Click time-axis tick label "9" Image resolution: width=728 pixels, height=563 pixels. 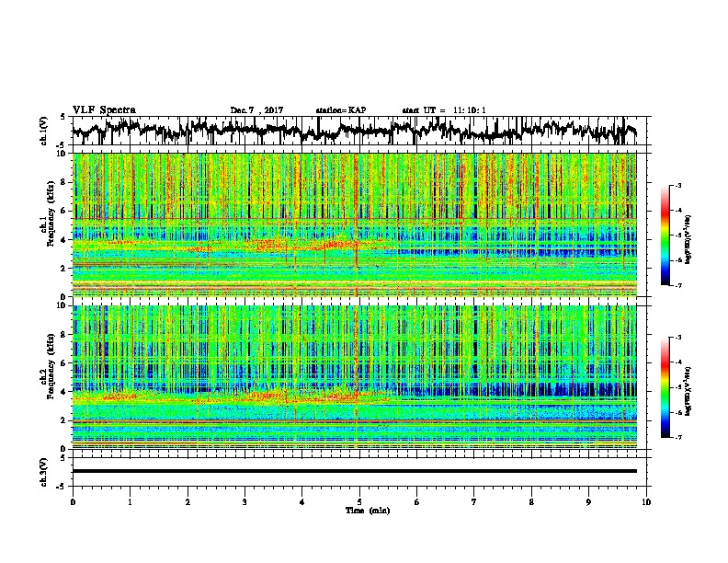pyautogui.click(x=588, y=502)
